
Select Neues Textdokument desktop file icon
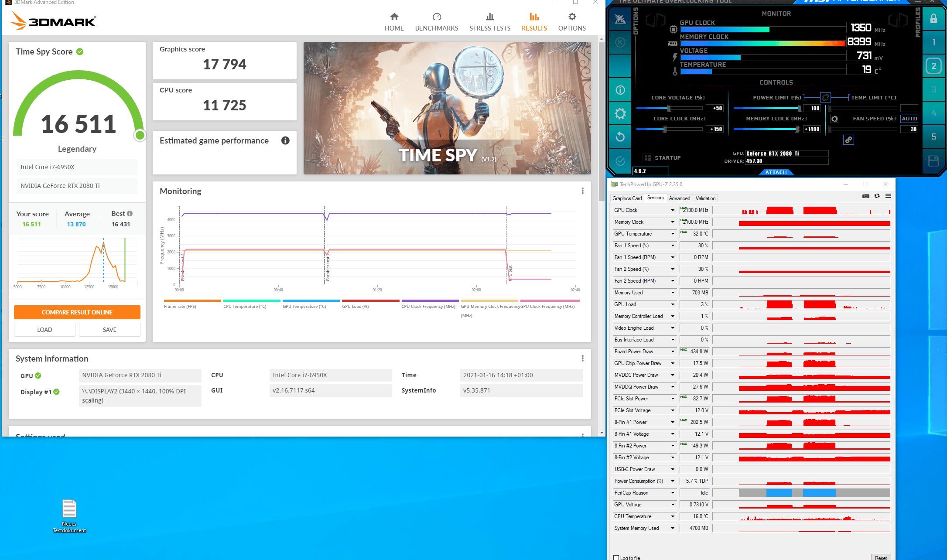69,516
